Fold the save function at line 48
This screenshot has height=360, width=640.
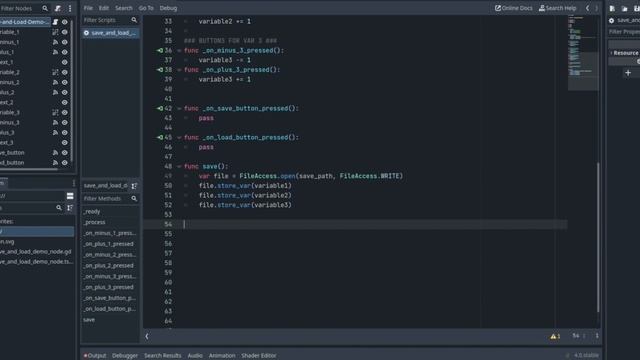tap(179, 167)
